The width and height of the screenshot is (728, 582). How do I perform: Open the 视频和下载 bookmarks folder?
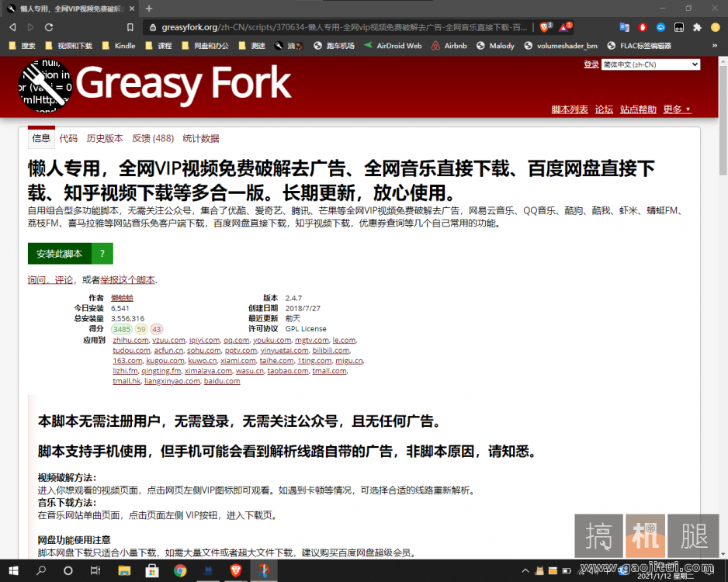tap(69, 46)
